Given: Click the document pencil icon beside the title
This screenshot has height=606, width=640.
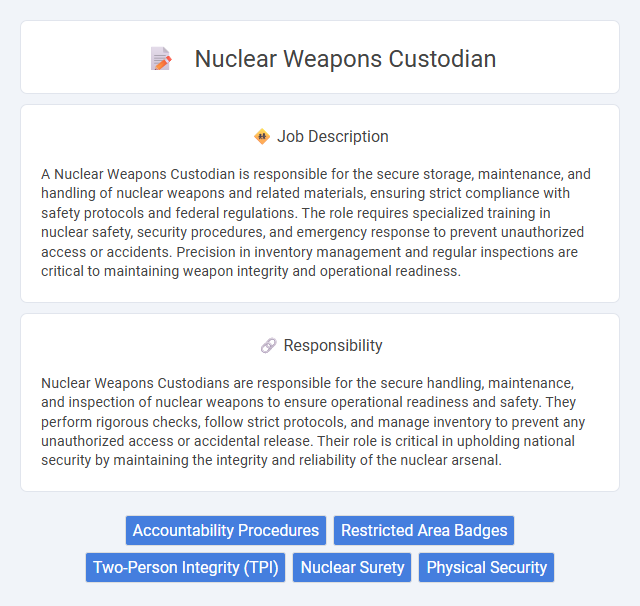Looking at the screenshot, I should point(161,59).
